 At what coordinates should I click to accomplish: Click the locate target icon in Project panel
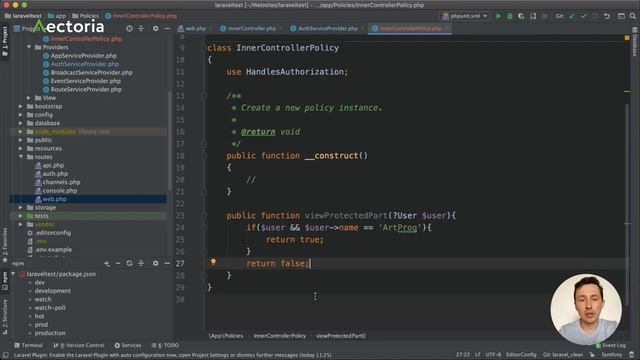click(129, 29)
